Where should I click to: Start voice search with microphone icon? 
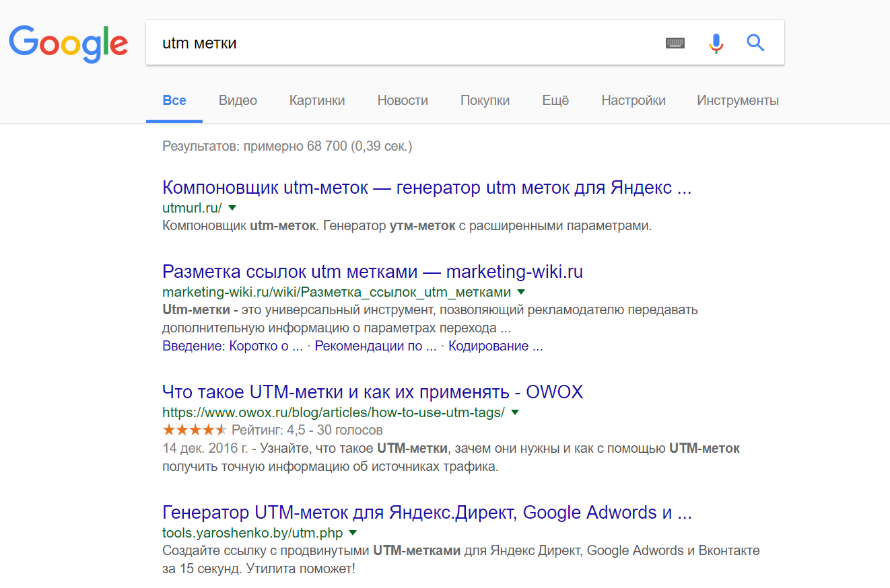pos(716,43)
